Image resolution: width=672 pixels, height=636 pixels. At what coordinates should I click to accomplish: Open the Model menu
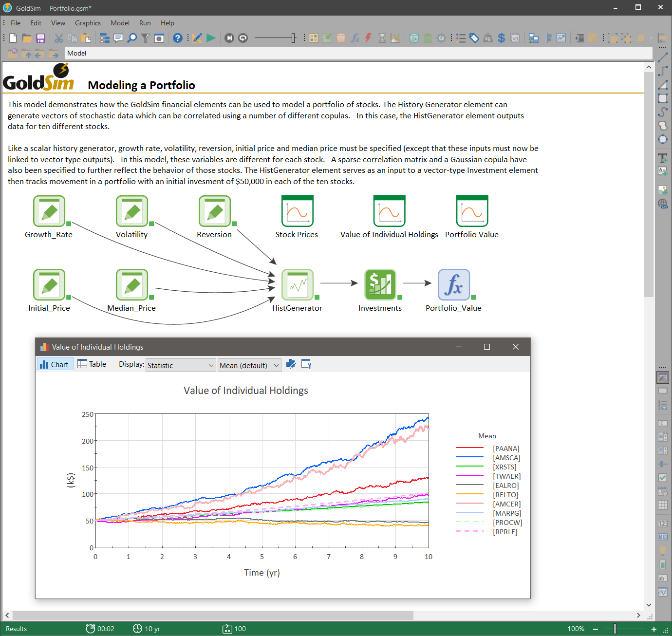pyautogui.click(x=120, y=23)
